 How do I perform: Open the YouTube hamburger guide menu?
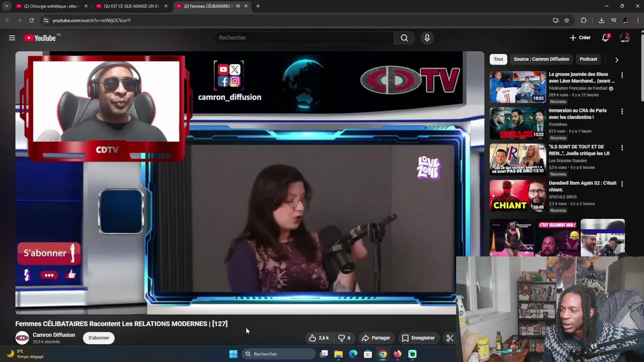pos(12,38)
